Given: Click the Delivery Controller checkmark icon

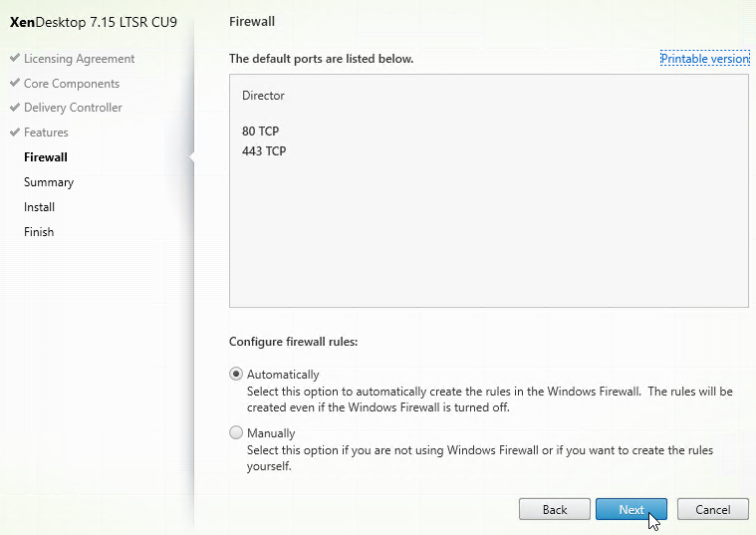Looking at the screenshot, I should (15, 107).
